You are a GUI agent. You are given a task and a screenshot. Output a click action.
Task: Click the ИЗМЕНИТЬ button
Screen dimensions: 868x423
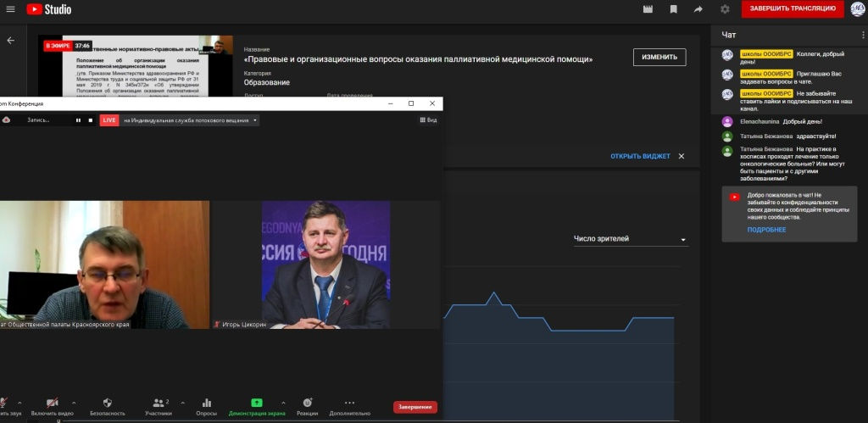[x=659, y=57]
